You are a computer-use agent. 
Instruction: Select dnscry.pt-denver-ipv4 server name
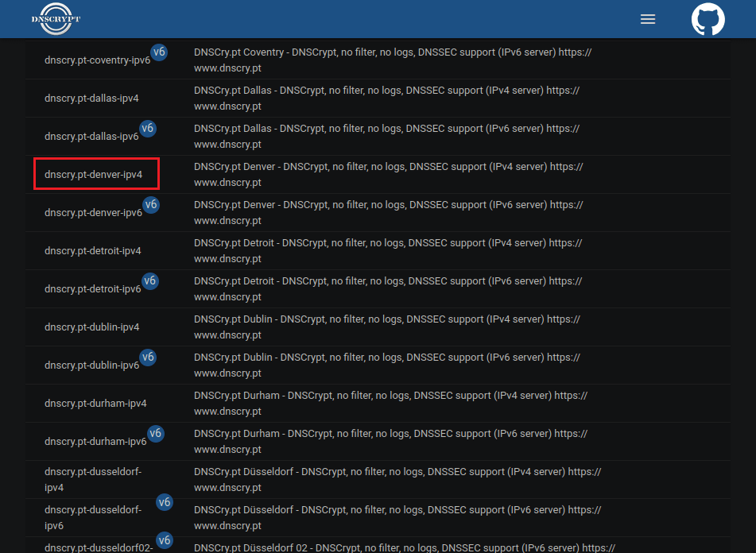[94, 174]
